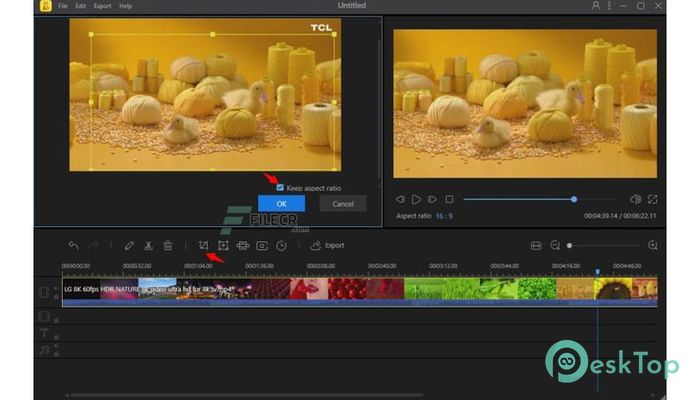Confirm the crop with the OK button
This screenshot has width=700, height=400.
coord(281,204)
